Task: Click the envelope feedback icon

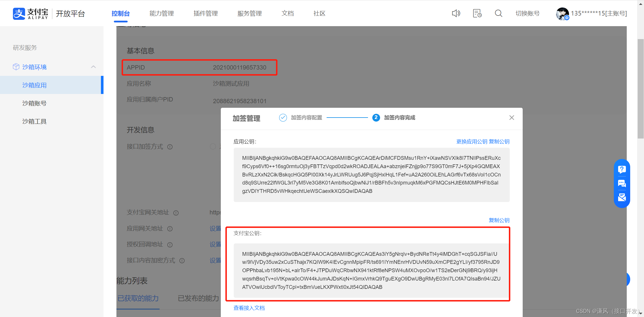Action: click(x=622, y=197)
